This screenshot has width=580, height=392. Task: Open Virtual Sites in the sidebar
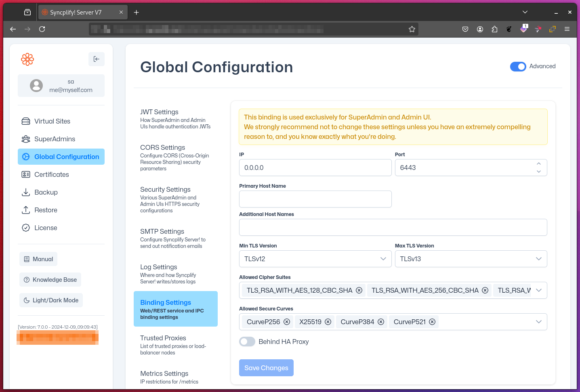coord(52,121)
